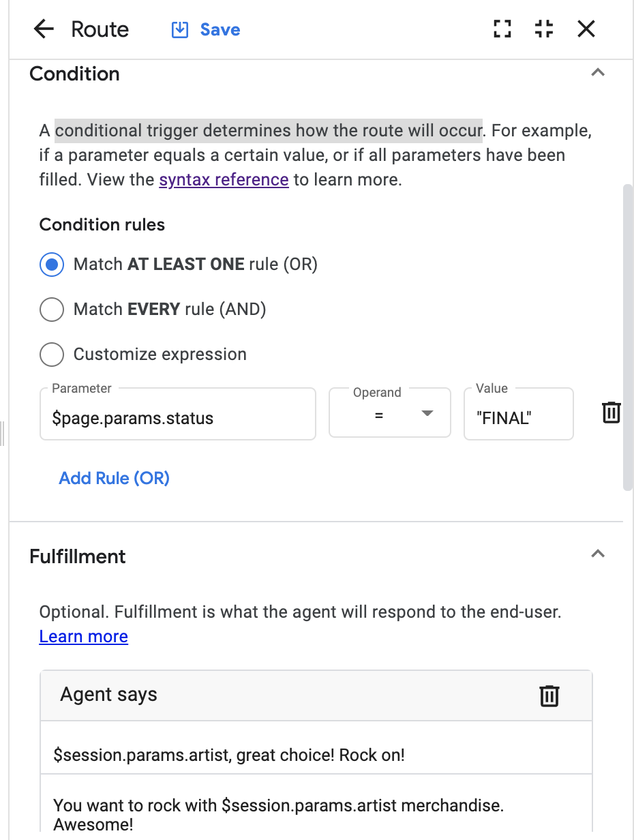The height and width of the screenshot is (840, 634).
Task: Click the Save button text
Action: 220,30
